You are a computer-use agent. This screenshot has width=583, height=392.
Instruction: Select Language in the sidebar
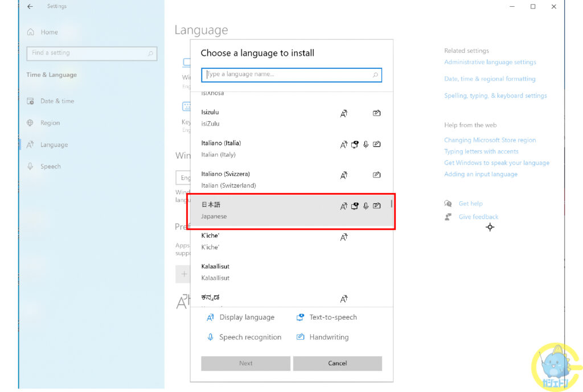54,145
